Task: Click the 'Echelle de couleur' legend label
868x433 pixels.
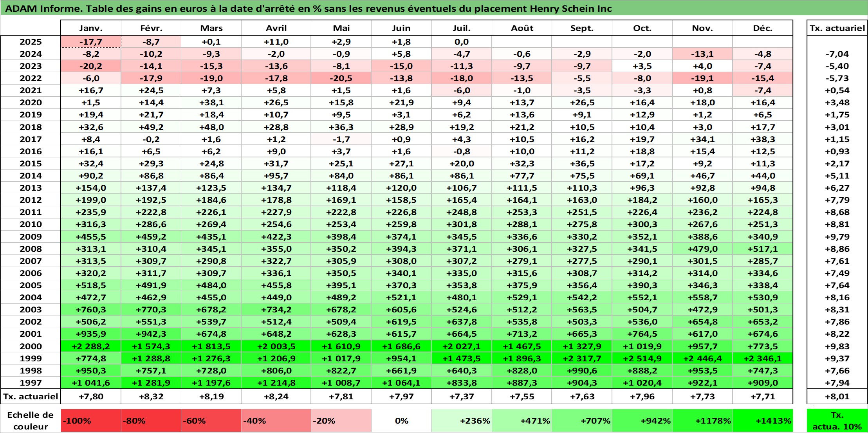Action: point(31,421)
